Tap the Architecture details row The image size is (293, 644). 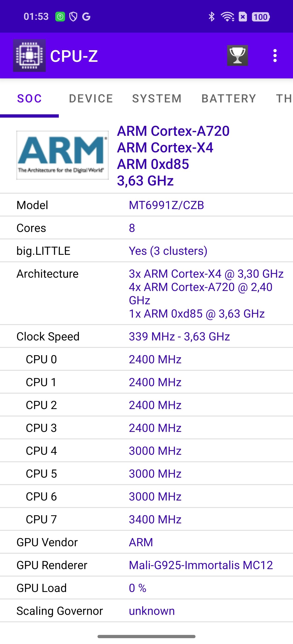coord(146,294)
